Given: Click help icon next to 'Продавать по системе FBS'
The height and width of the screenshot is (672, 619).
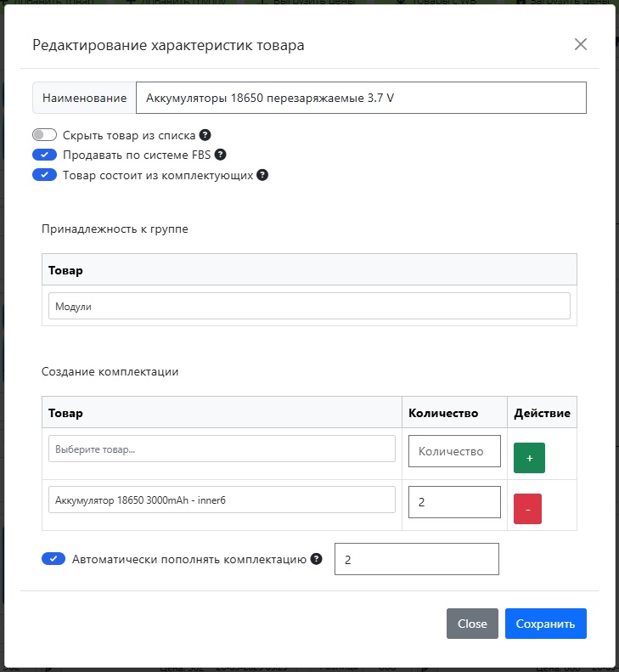Looking at the screenshot, I should click(x=220, y=155).
